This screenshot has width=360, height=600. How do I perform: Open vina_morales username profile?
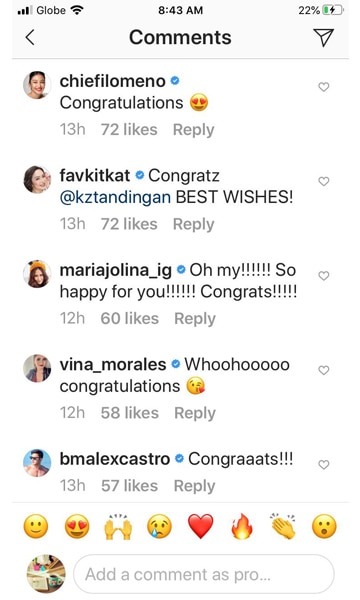click(113, 365)
